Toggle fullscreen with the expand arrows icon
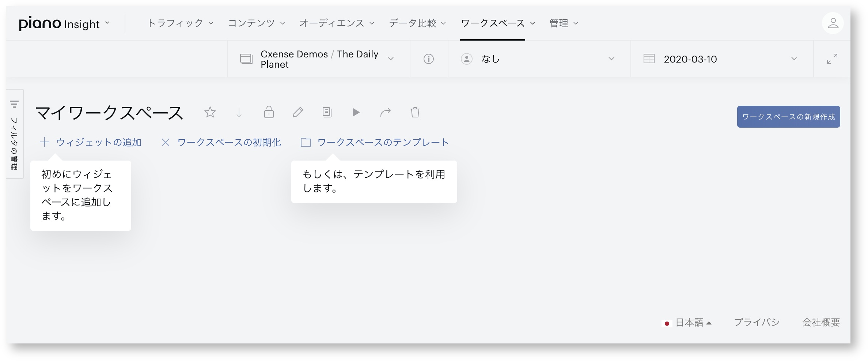This screenshot has height=361, width=868. (x=832, y=59)
